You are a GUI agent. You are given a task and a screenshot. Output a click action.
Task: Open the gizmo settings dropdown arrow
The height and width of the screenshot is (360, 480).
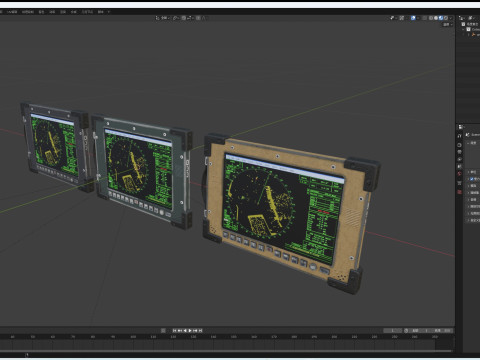tap(407, 18)
